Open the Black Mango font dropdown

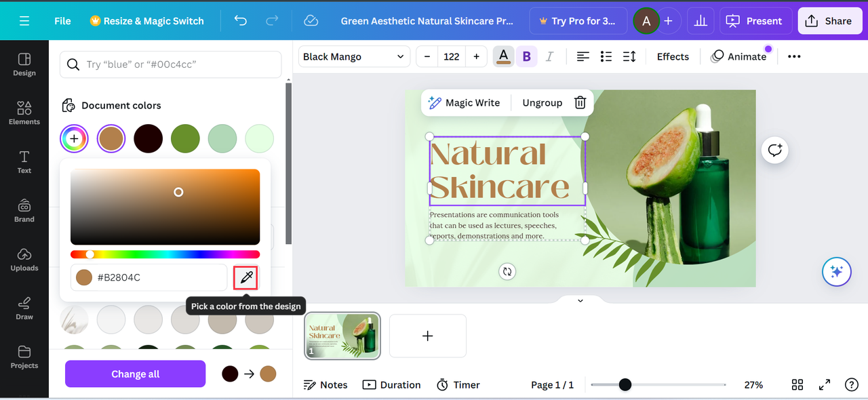point(354,56)
